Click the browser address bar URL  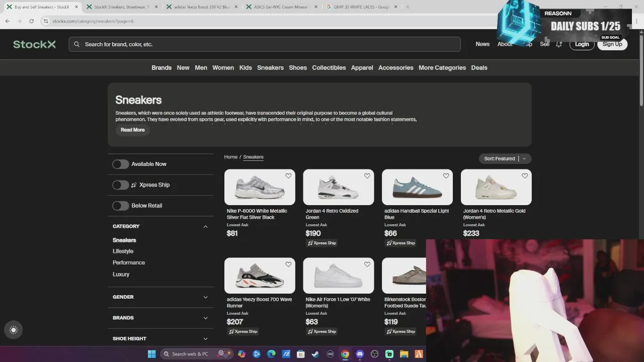click(93, 21)
